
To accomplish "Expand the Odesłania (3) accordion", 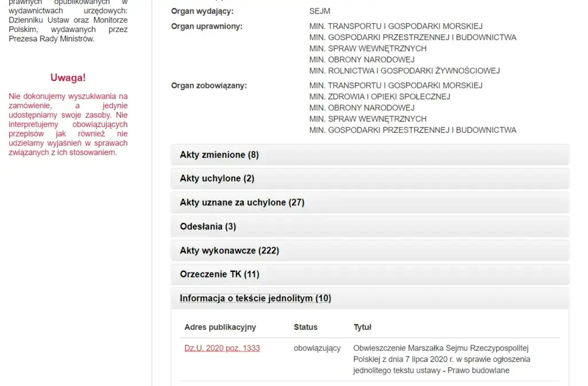I will click(x=208, y=227).
